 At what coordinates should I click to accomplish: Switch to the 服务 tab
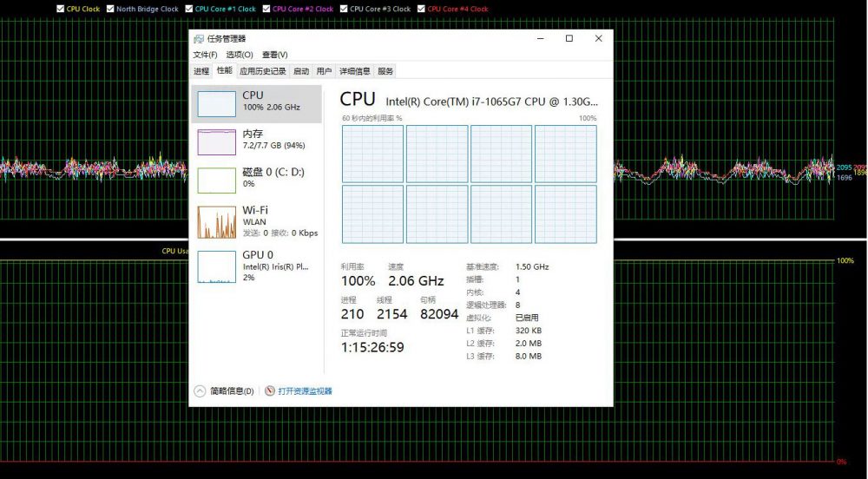click(385, 71)
